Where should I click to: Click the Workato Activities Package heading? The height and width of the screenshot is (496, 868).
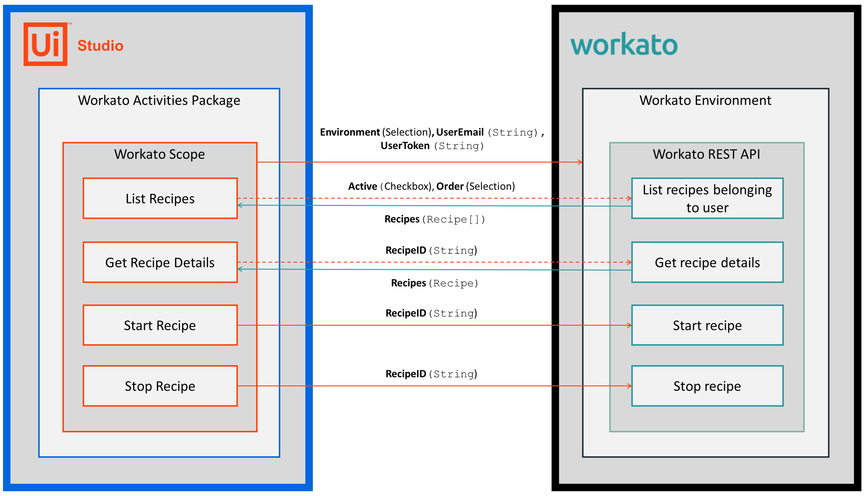coord(159,100)
